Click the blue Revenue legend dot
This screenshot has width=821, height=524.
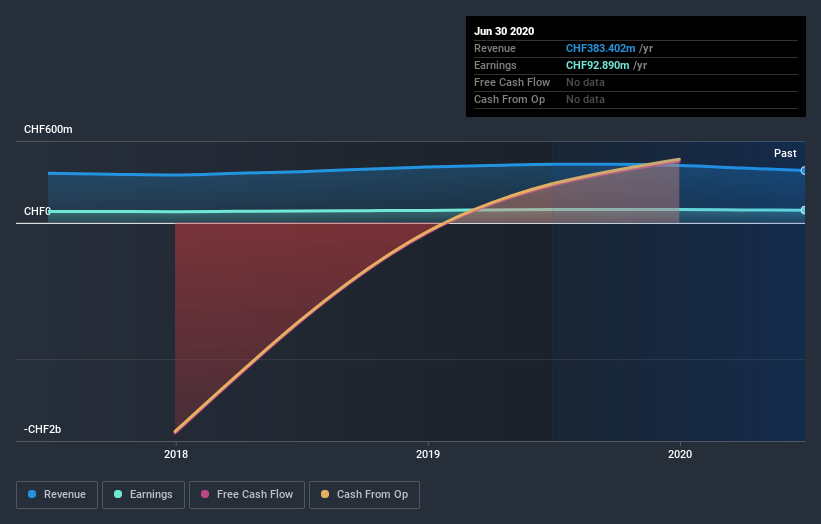point(32,494)
